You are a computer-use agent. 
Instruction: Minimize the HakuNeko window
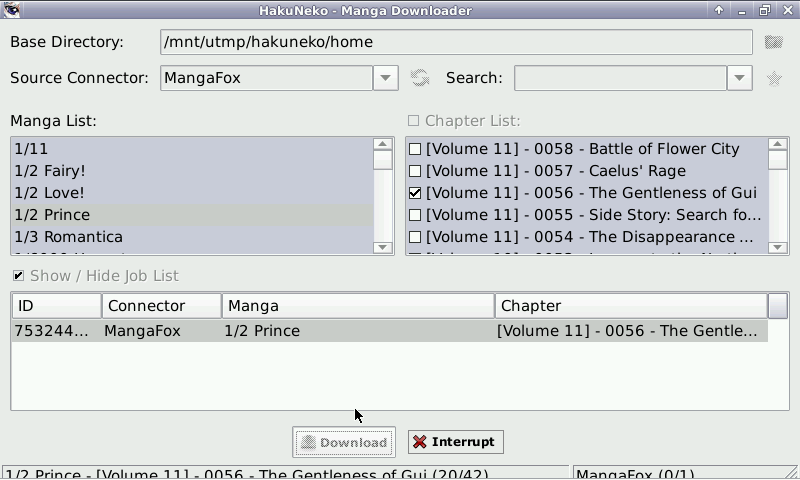742,10
